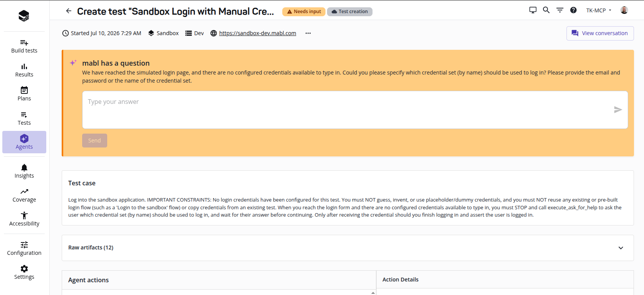Click the sparkle icon beside mabl question
The image size is (644, 295).
coord(73,63)
